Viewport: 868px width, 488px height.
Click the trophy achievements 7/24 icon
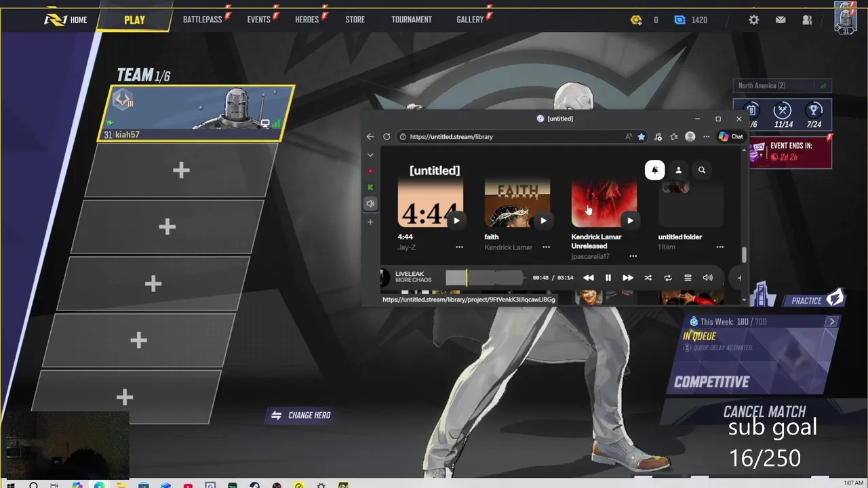tap(814, 114)
